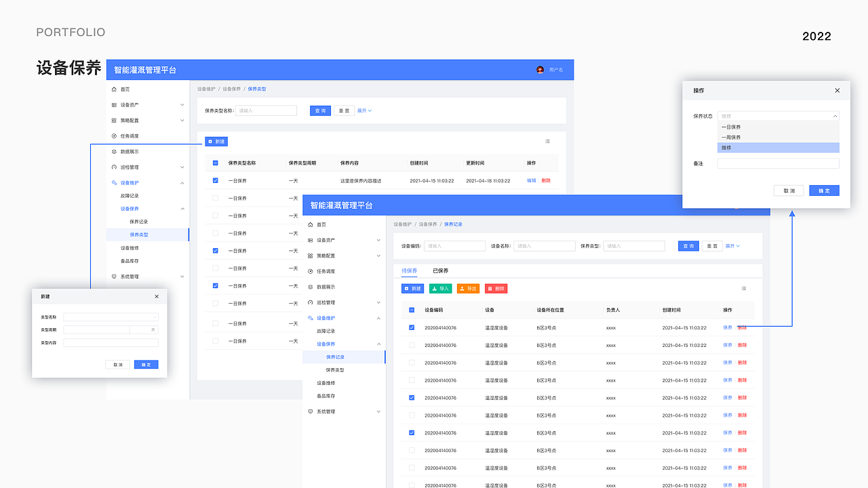868x488 pixels.
Task: Click 编辑 link in 保养类型 table
Action: pos(531,181)
